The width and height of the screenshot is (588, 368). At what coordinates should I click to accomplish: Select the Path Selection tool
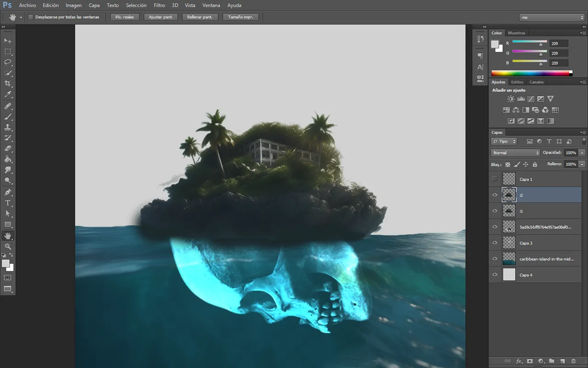point(8,213)
